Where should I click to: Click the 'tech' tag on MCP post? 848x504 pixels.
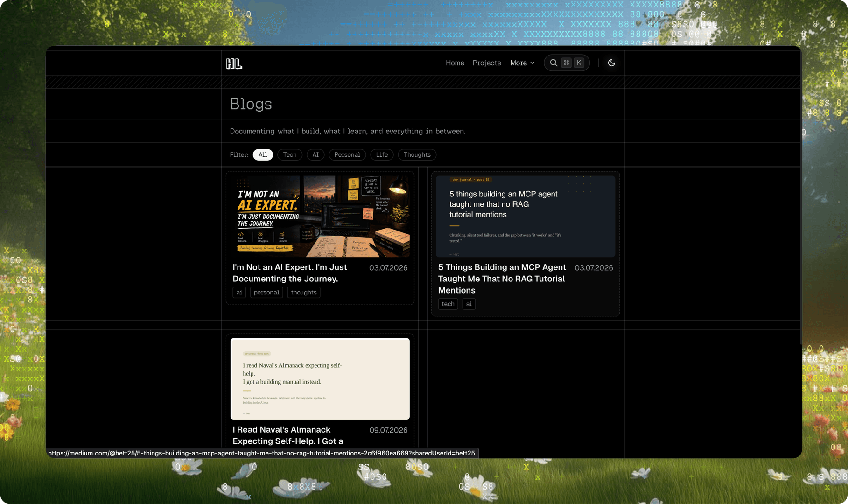[448, 304]
